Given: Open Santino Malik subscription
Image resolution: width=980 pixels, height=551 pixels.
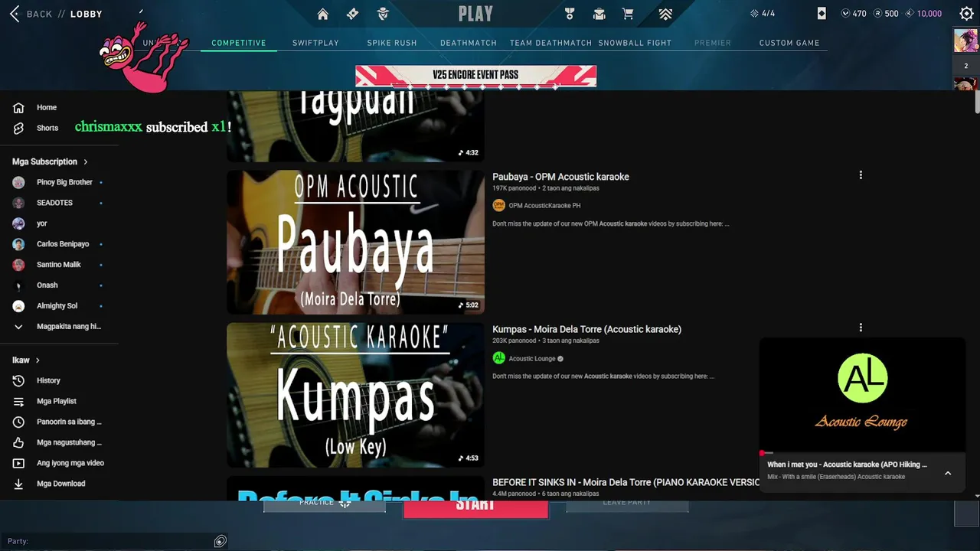Looking at the screenshot, I should 59,265.
